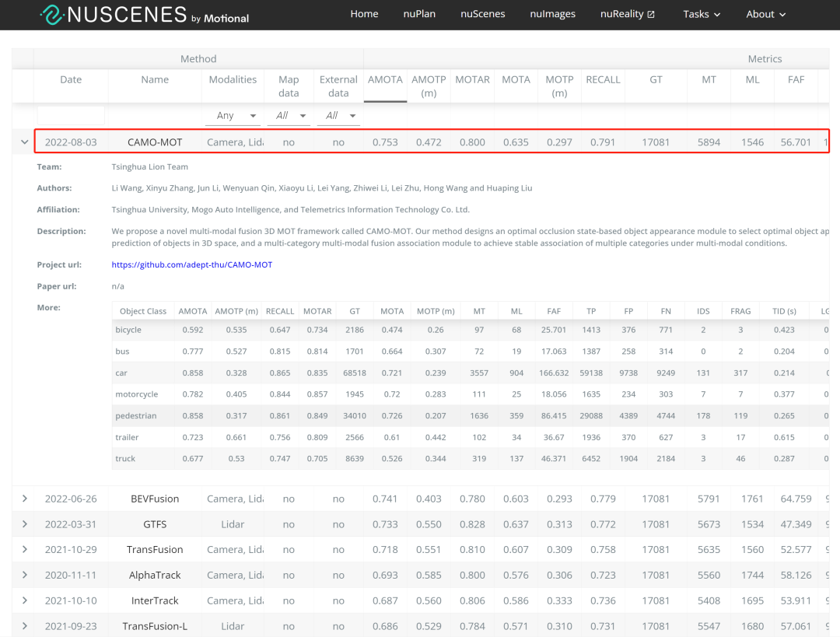Screen dimensions: 840x637
Task: Expand the AlphaTrack row
Action: 24,576
